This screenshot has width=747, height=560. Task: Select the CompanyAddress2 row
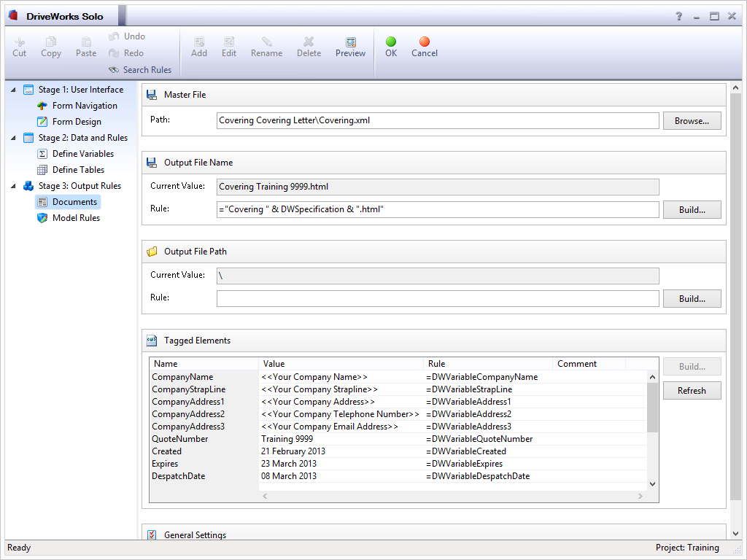point(398,414)
